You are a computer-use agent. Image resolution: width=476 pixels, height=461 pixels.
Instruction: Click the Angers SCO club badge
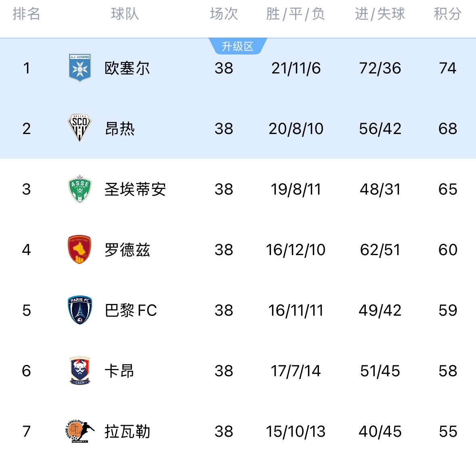(80, 128)
